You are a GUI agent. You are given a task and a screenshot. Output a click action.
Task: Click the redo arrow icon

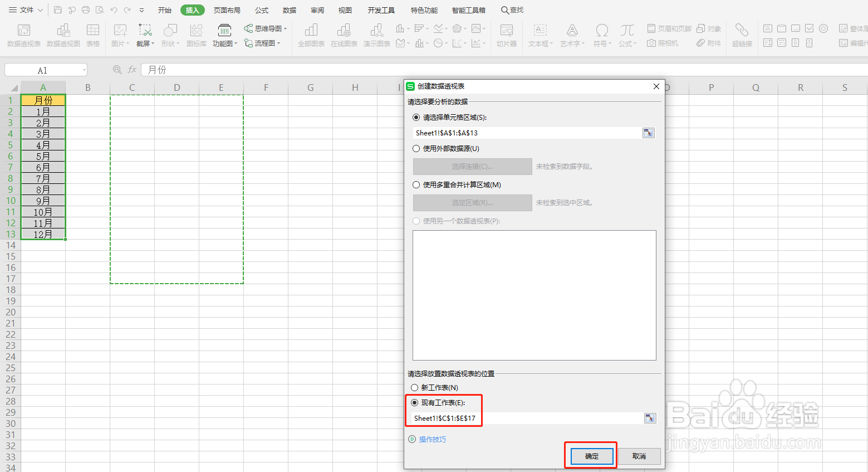(127, 10)
